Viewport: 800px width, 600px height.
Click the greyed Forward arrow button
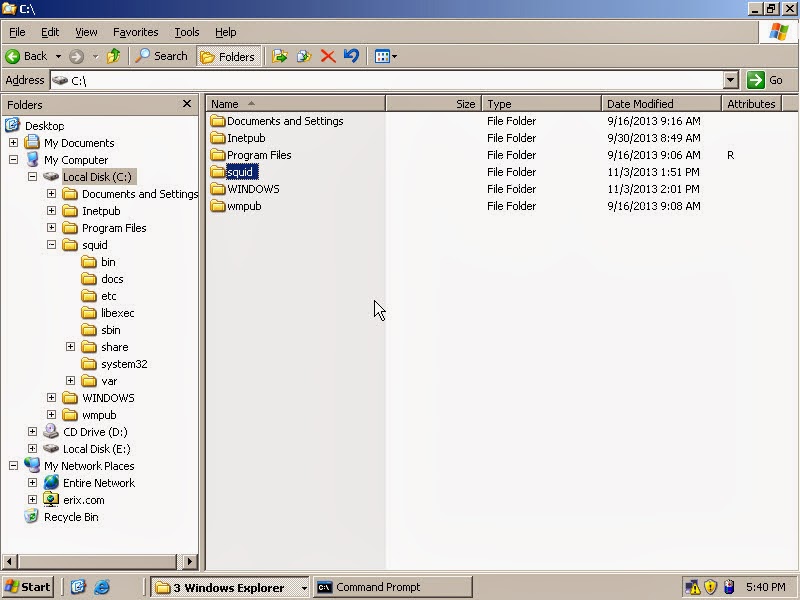coord(77,56)
